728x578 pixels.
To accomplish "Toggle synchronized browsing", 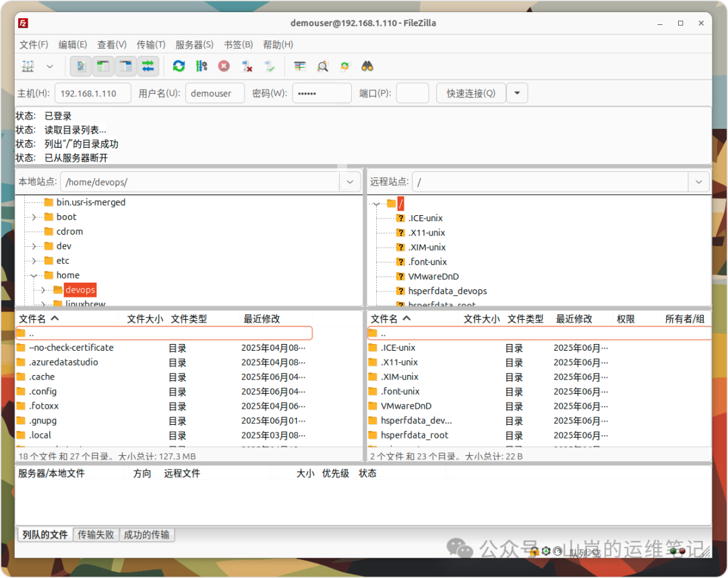I will point(344,66).
